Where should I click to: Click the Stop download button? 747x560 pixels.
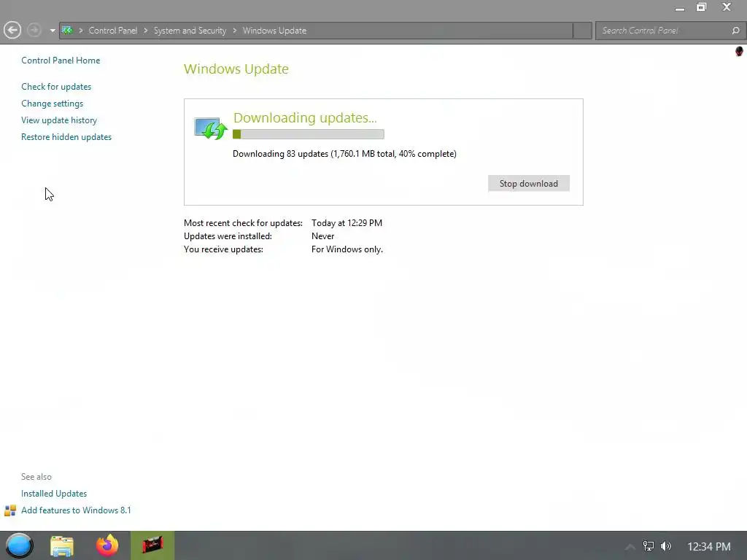click(528, 183)
